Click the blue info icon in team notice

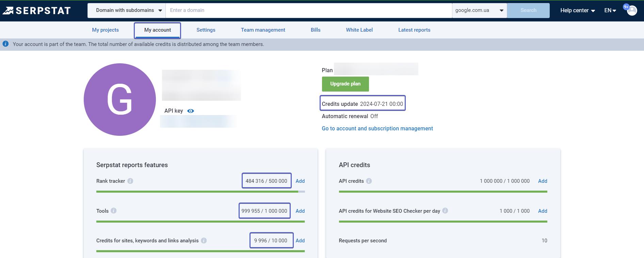[x=5, y=44]
